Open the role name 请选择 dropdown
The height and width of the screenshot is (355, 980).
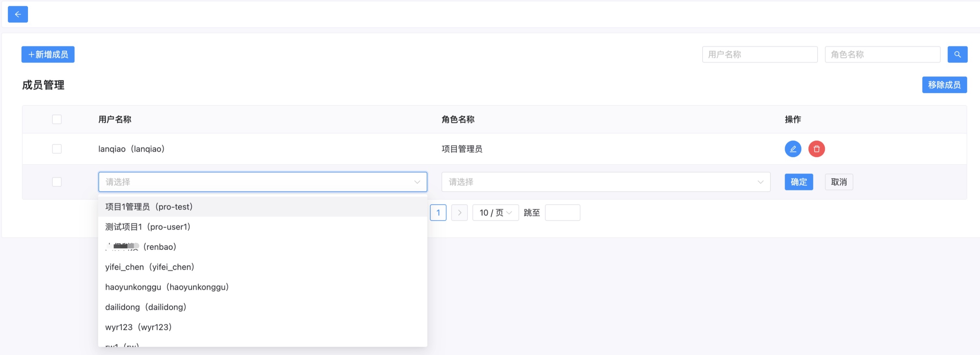click(606, 182)
